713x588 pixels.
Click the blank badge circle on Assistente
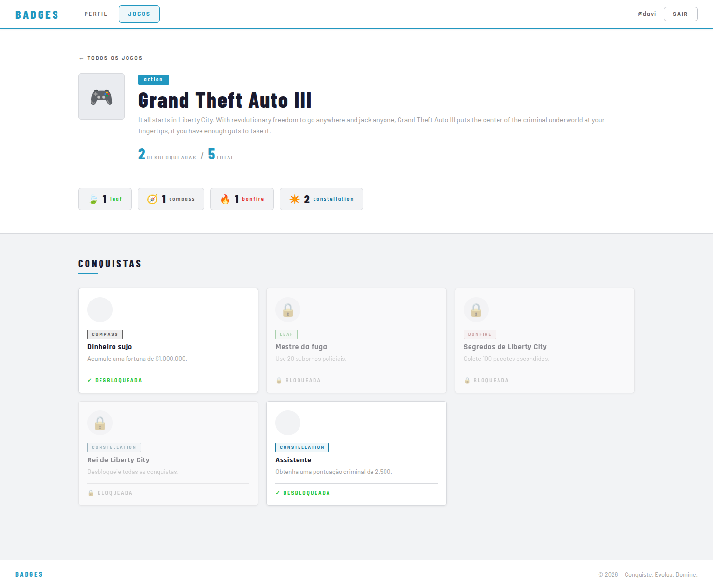(288, 423)
